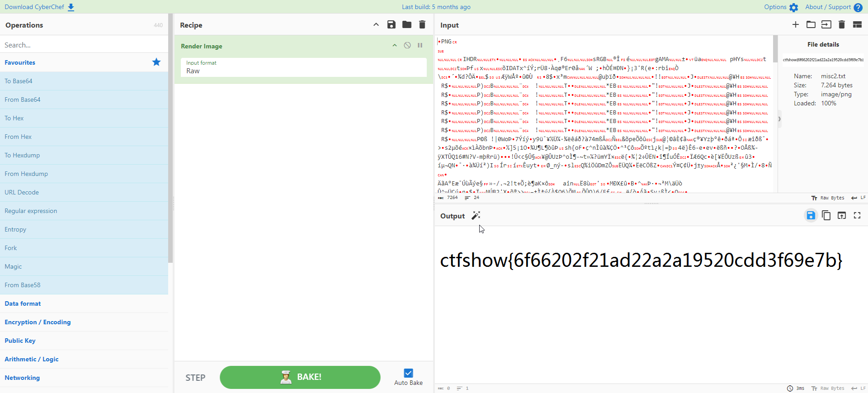Open the Input format dropdown
The image size is (868, 393).
point(303,67)
